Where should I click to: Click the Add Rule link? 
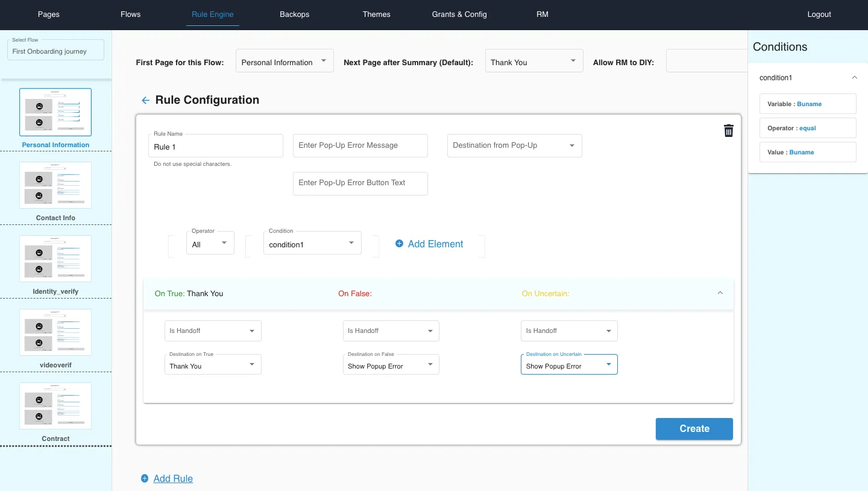[x=173, y=478]
